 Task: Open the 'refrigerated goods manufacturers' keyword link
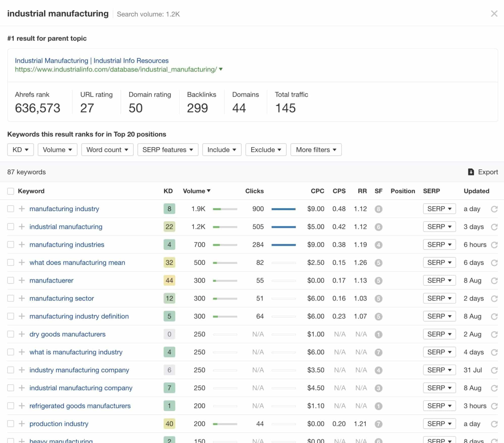point(80,406)
